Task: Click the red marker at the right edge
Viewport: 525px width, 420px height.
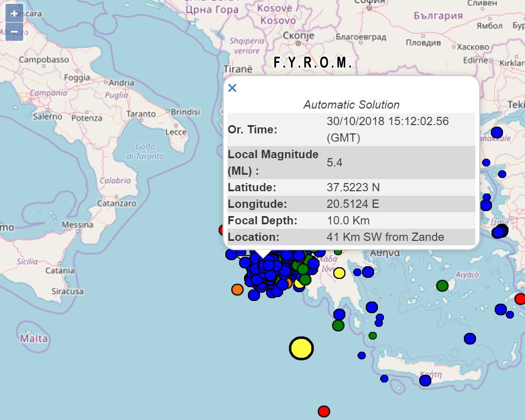Action: pos(520,299)
